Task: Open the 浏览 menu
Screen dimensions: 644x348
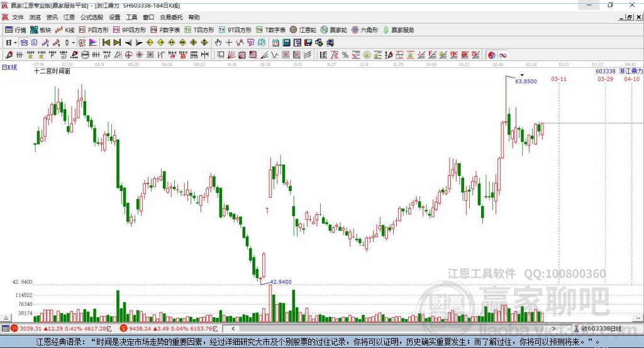Action: 35,17
